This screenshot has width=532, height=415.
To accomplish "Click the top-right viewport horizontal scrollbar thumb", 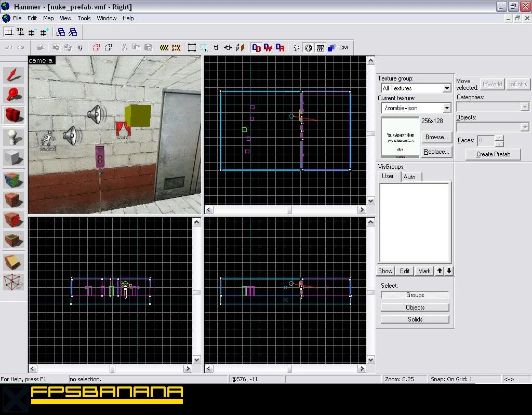I will tap(289, 210).
